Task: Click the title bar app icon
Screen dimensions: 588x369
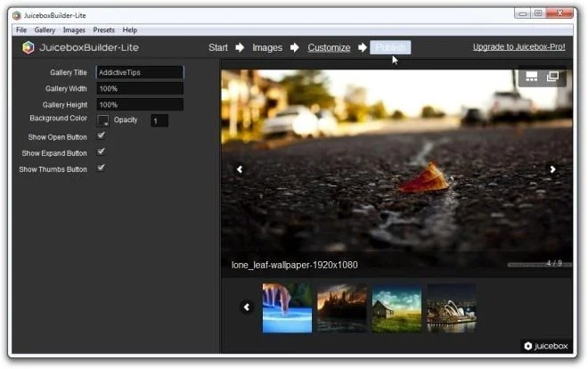Action: point(17,15)
